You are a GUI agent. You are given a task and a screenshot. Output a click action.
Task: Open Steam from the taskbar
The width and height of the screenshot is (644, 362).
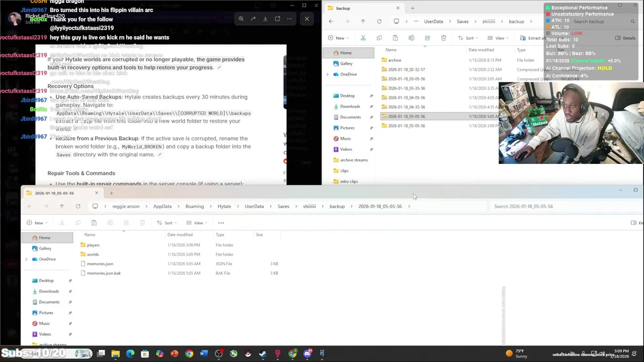point(263,354)
